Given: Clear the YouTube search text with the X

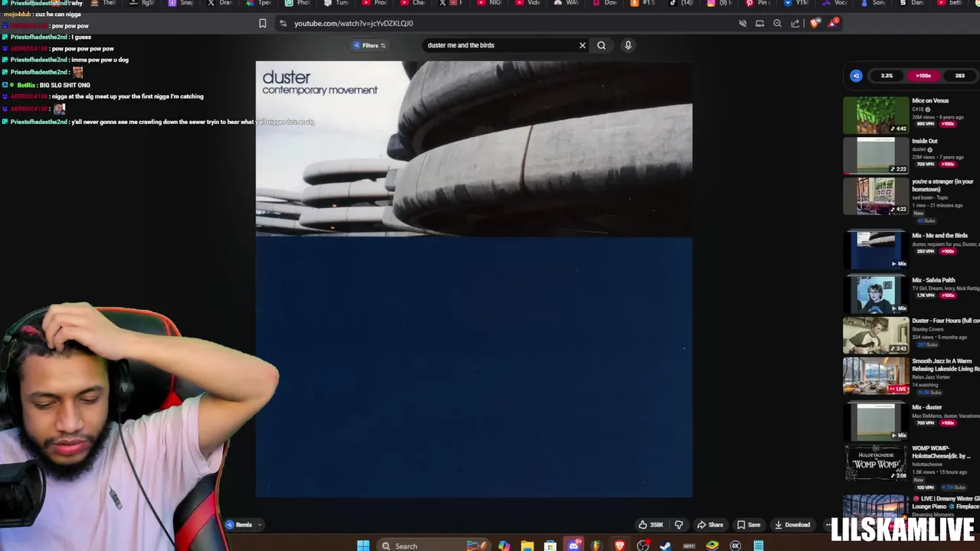Looking at the screenshot, I should [x=582, y=45].
